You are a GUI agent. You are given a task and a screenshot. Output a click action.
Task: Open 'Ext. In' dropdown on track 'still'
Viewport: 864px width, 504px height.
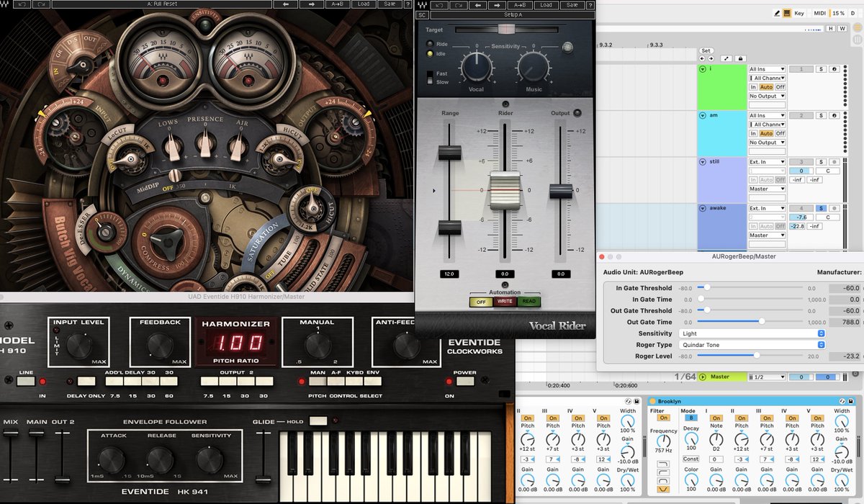click(x=767, y=162)
